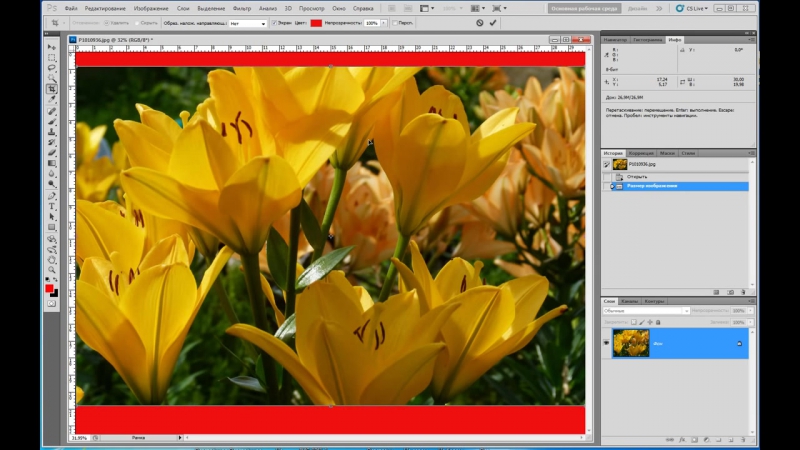Hide the Фон layer eye icon
Screen dimensions: 800x450
[606, 342]
